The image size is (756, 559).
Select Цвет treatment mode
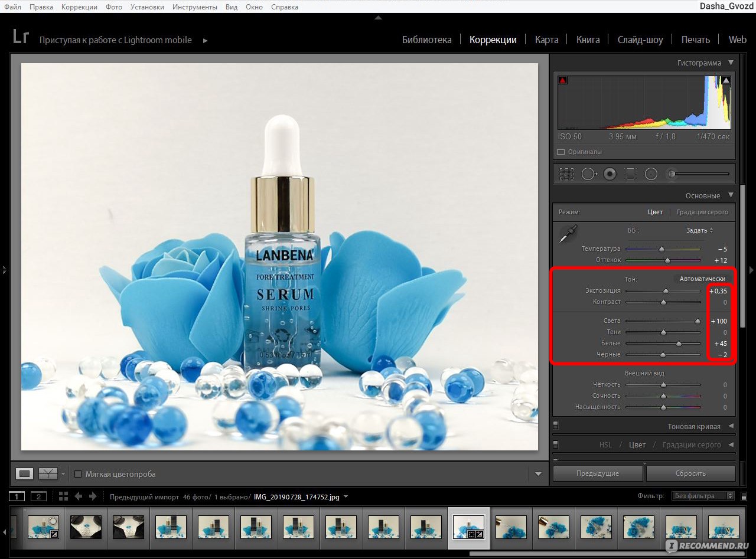tap(655, 212)
